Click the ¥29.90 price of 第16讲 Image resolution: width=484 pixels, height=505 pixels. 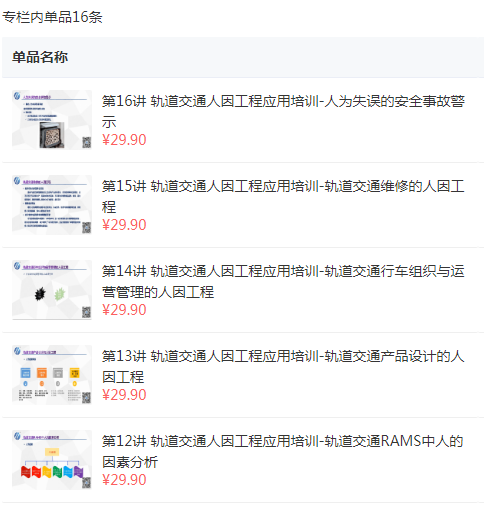point(124,140)
